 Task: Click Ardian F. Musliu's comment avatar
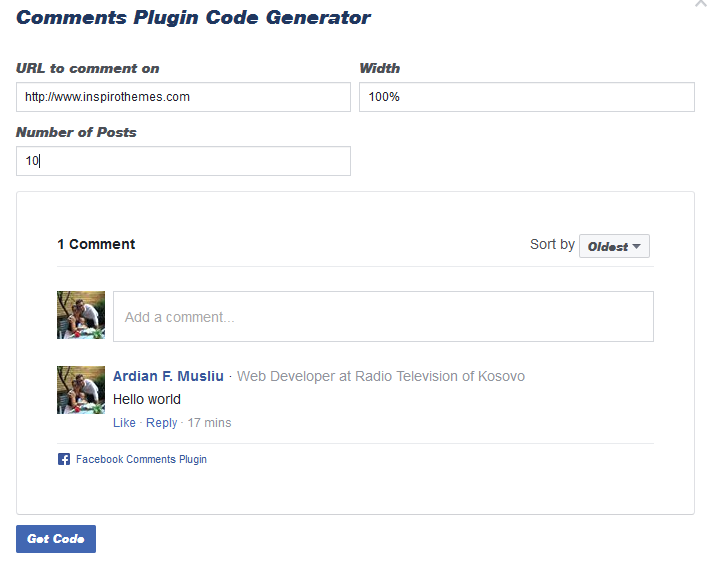tap(81, 390)
